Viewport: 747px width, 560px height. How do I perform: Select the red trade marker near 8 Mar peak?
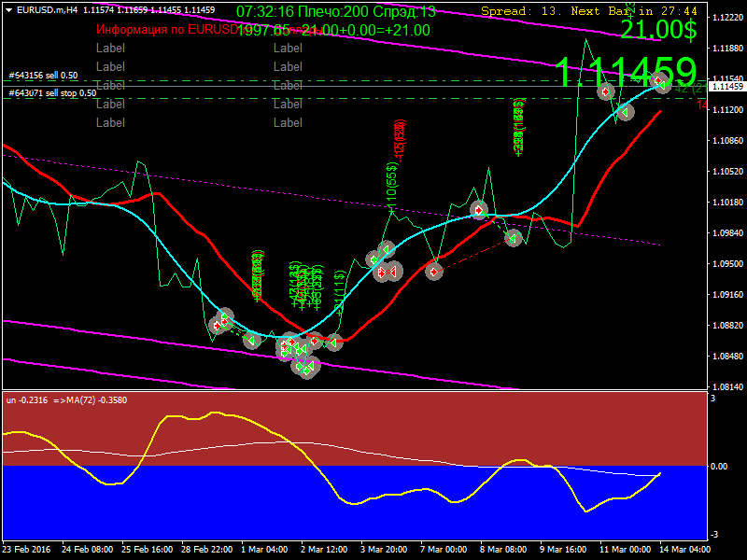coord(479,210)
